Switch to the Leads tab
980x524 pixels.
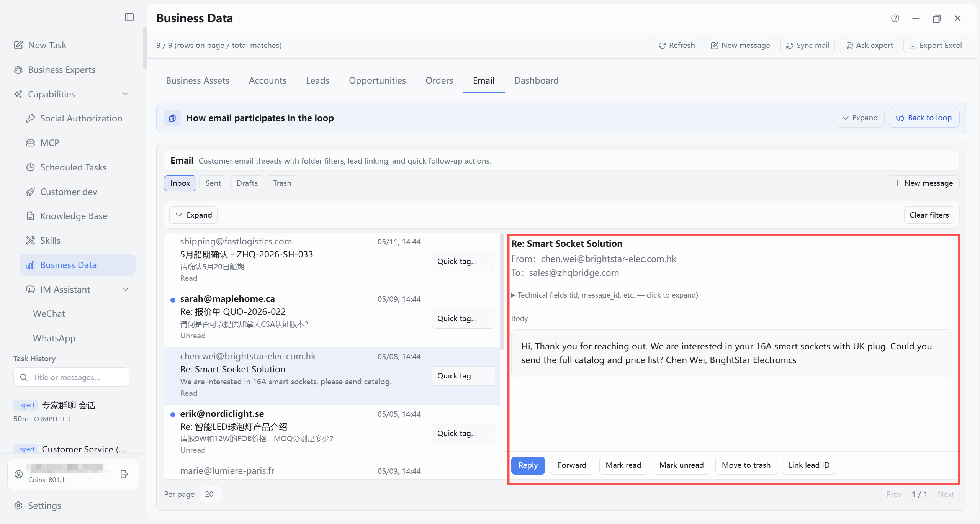(x=317, y=80)
